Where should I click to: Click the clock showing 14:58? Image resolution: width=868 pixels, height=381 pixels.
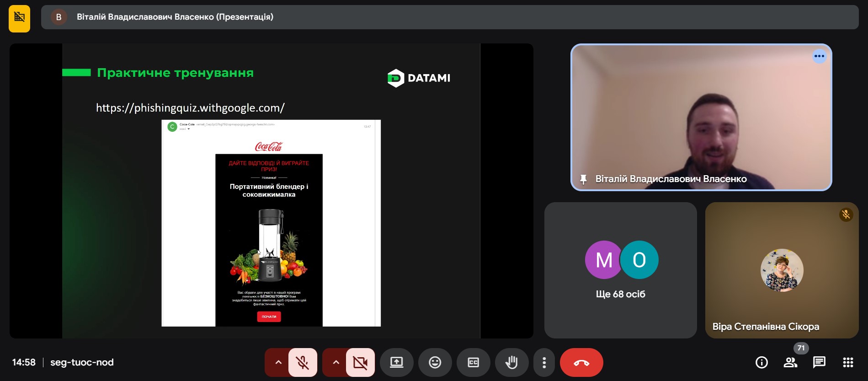24,362
